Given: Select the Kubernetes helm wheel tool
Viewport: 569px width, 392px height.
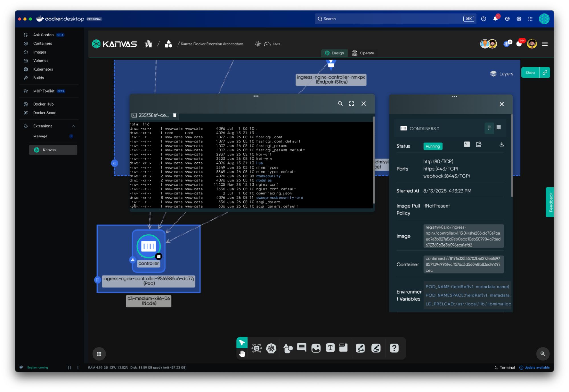Looking at the screenshot, I should coord(271,348).
